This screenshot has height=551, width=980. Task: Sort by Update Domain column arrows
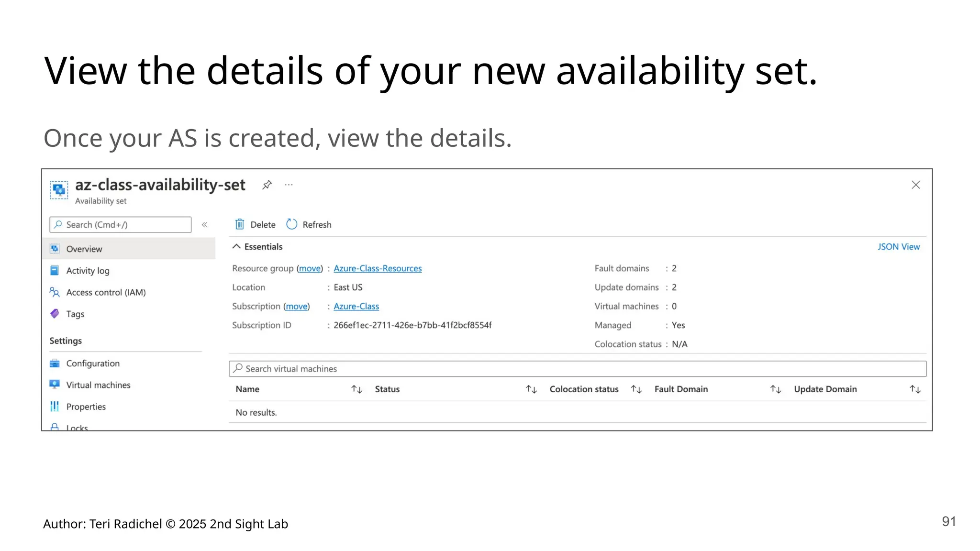click(x=915, y=389)
